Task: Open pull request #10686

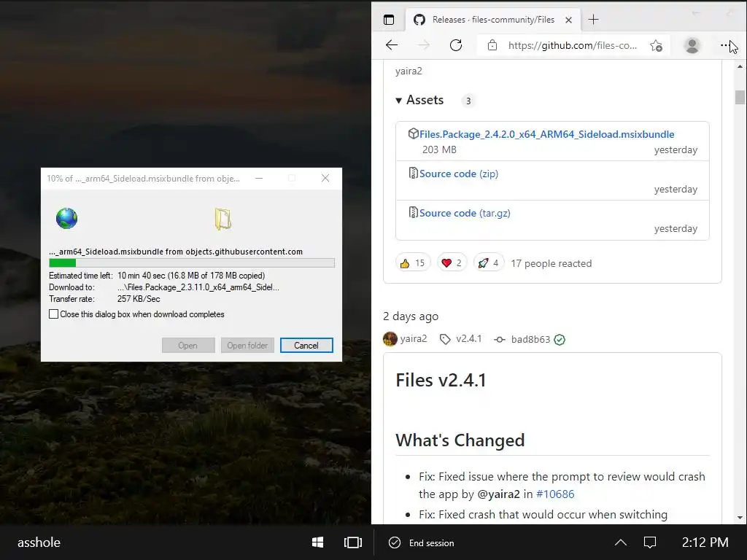Action: (x=555, y=494)
